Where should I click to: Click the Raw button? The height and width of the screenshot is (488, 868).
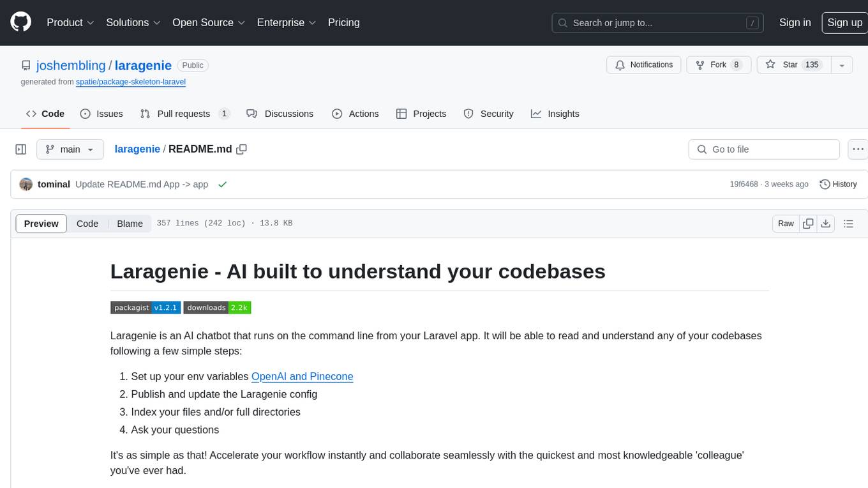786,224
